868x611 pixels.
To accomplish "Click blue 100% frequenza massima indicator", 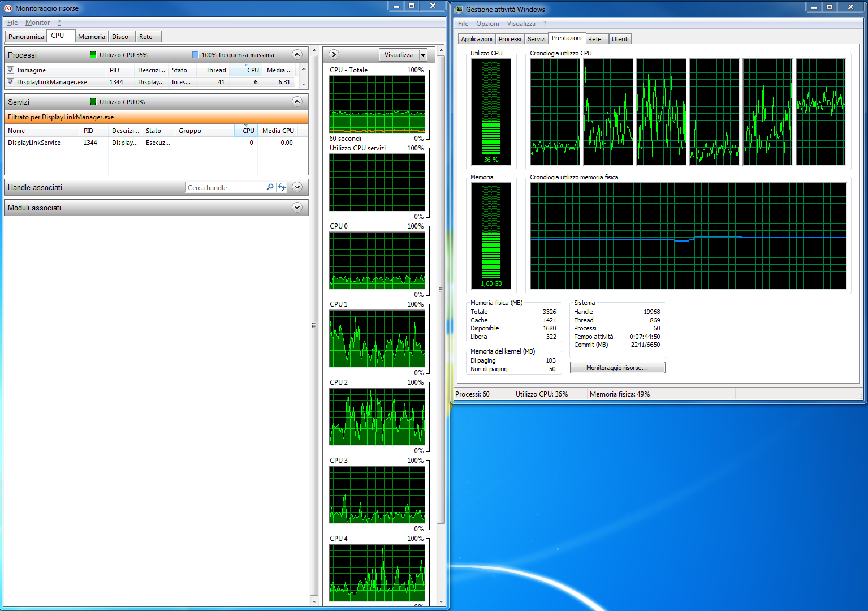I will (x=195, y=55).
